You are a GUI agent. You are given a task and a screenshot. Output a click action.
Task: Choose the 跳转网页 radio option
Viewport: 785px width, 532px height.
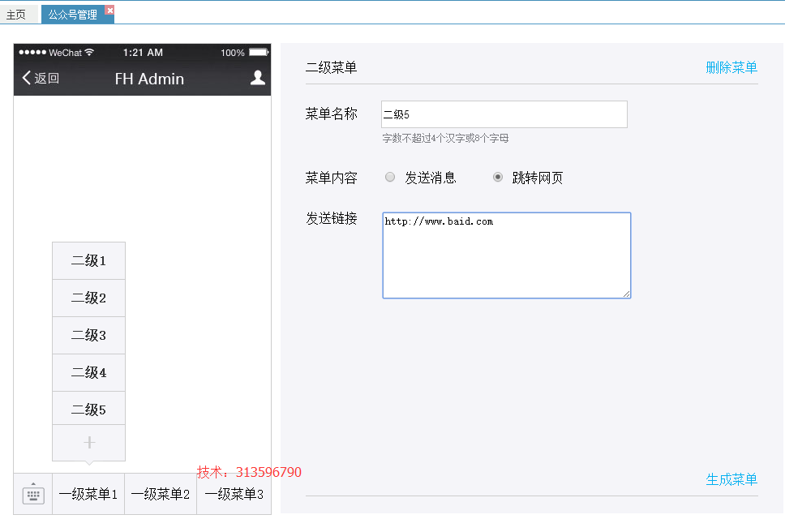pos(498,177)
